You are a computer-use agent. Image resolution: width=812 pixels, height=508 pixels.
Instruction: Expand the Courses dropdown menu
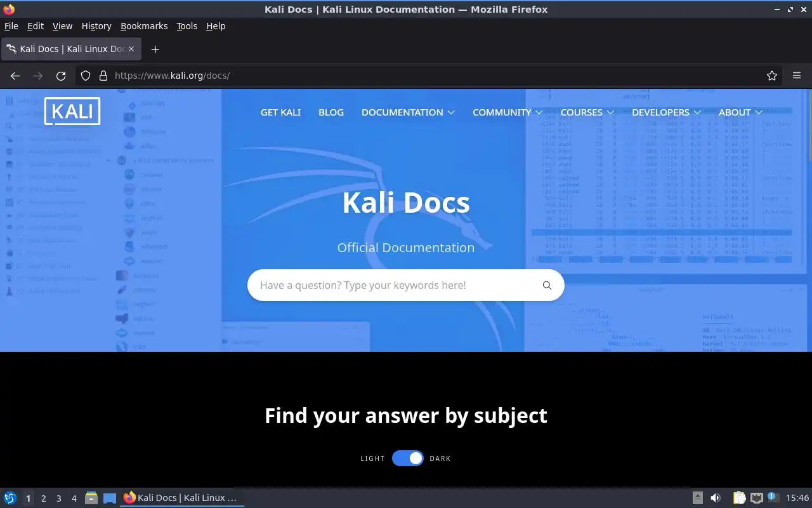pos(587,112)
